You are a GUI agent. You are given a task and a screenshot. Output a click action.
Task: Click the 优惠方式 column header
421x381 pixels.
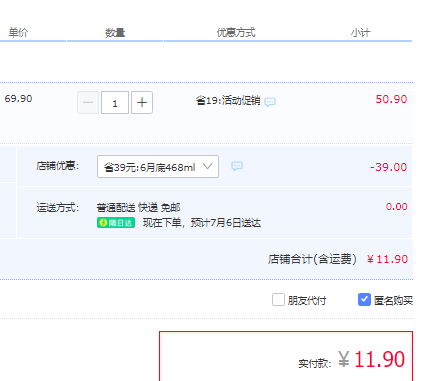pyautogui.click(x=236, y=33)
